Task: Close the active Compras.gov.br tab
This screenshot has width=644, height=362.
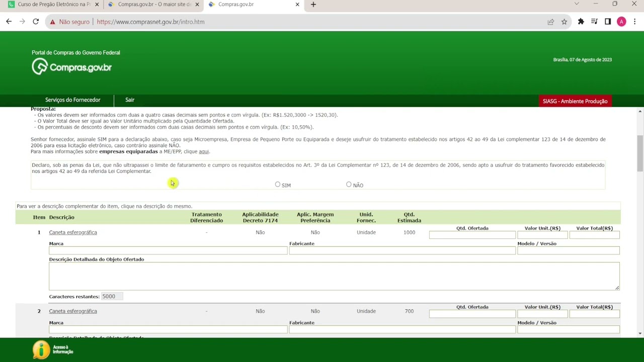Action: pyautogui.click(x=297, y=5)
